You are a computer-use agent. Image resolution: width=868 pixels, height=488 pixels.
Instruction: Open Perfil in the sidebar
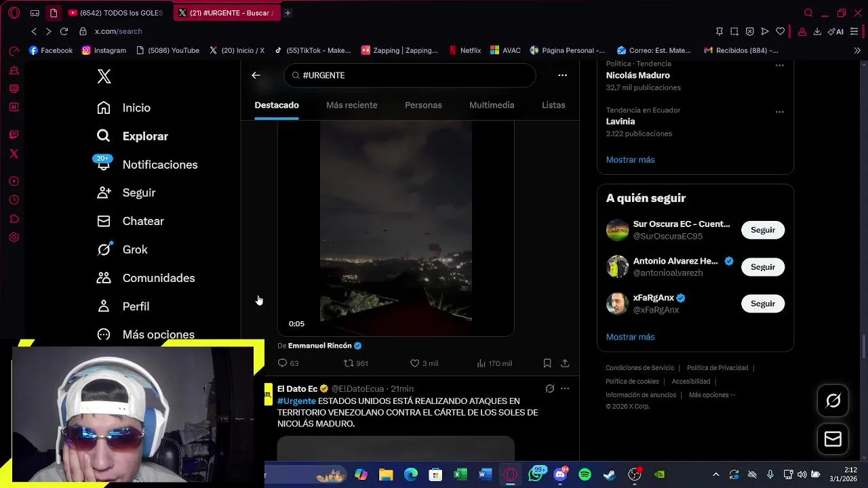click(x=123, y=306)
